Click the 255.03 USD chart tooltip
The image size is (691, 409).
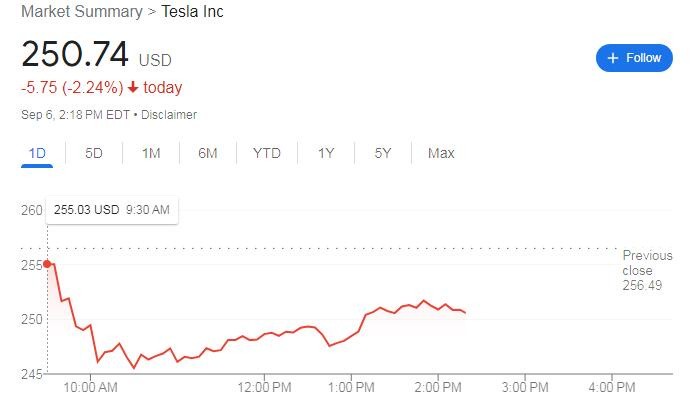(112, 210)
